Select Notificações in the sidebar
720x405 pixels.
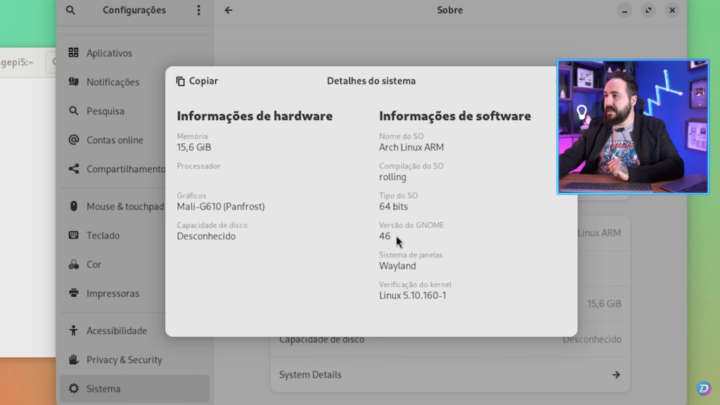pyautogui.click(x=135, y=82)
